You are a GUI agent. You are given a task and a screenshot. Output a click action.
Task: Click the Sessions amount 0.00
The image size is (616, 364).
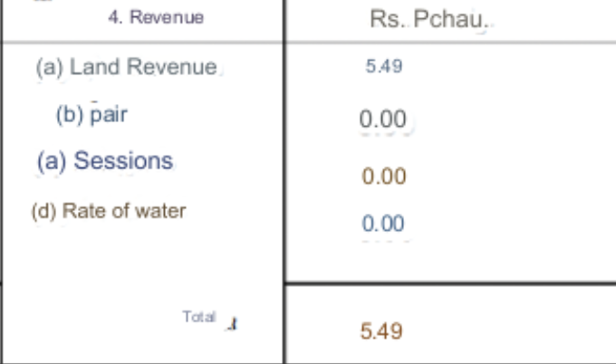[384, 177]
